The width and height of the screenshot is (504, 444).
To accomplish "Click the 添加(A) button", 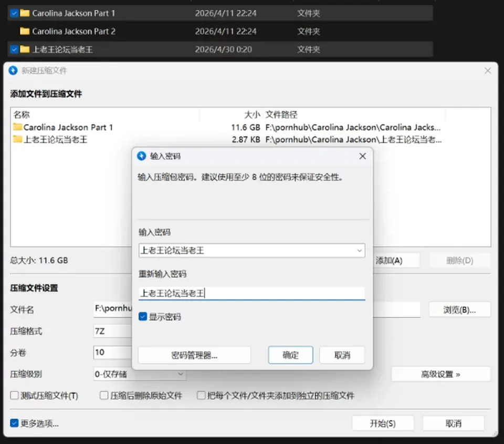I will [x=396, y=260].
